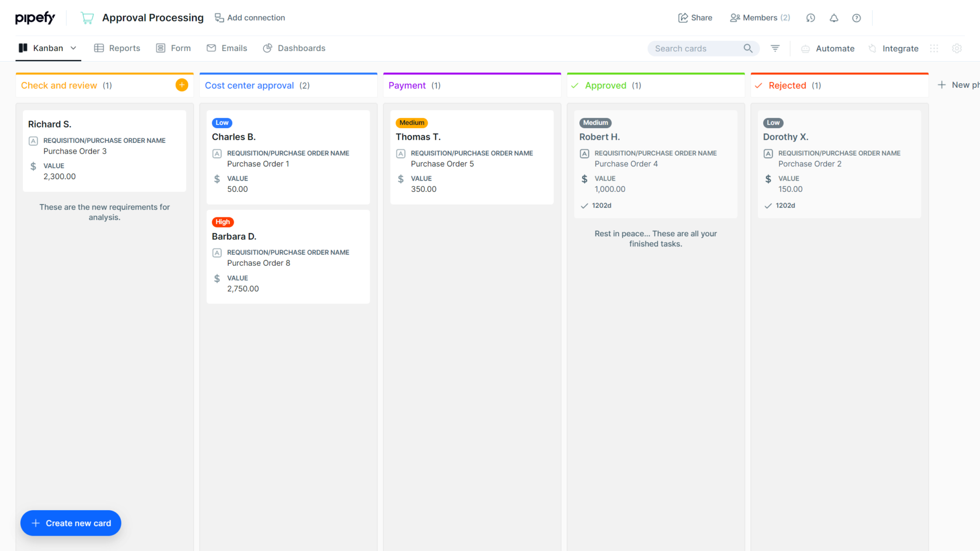Click the Share button
Screen dimensions: 980x551
[695, 17]
